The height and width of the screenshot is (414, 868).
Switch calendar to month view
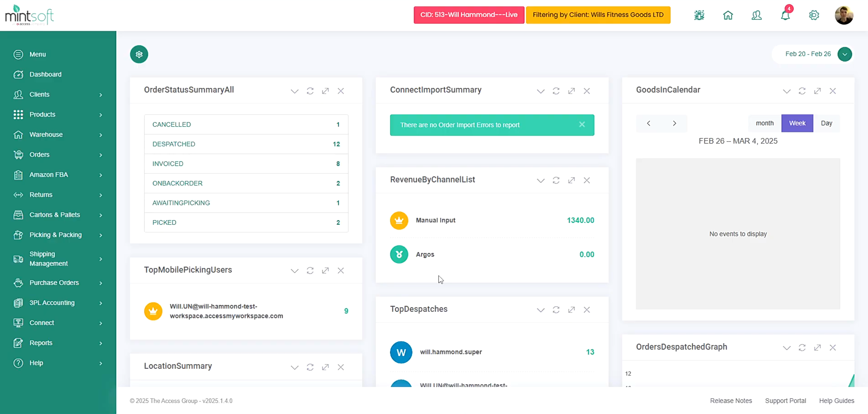(x=765, y=123)
